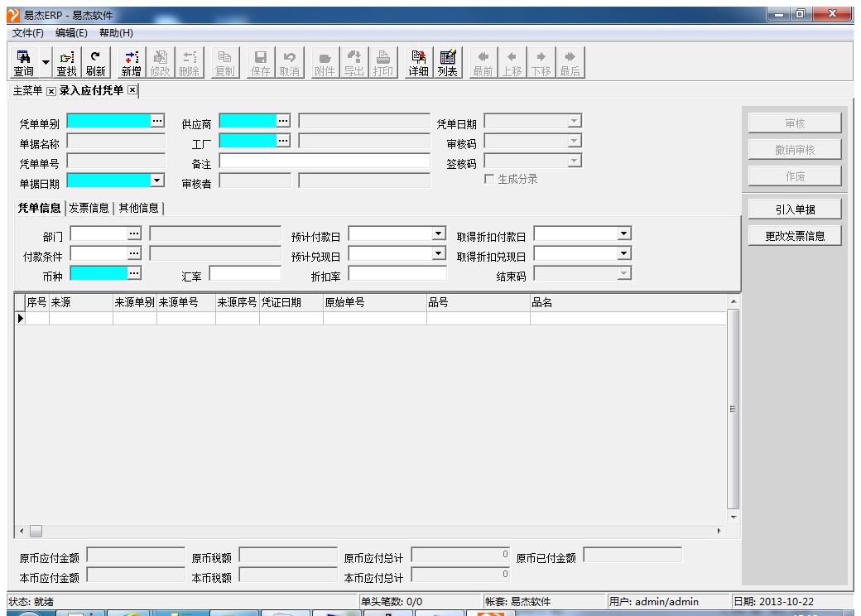The width and height of the screenshot is (861, 616).
Task: Click the 引入单据 button
Action: coord(793,209)
